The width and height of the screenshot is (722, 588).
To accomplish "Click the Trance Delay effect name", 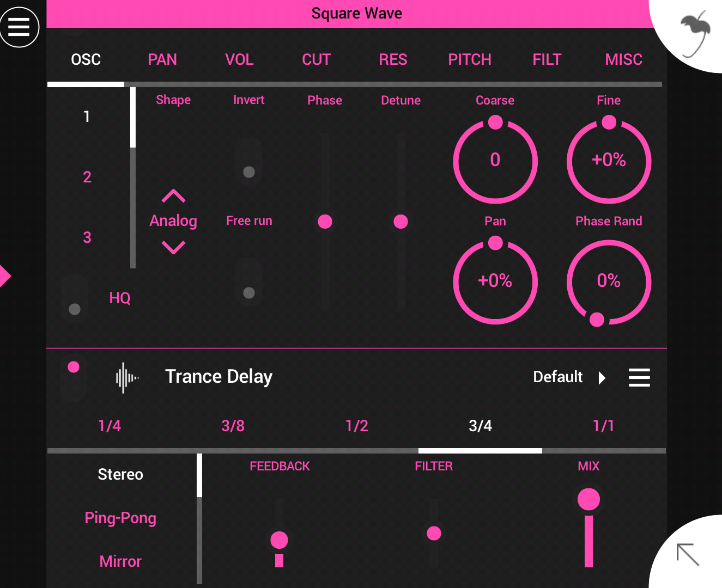I will [219, 377].
